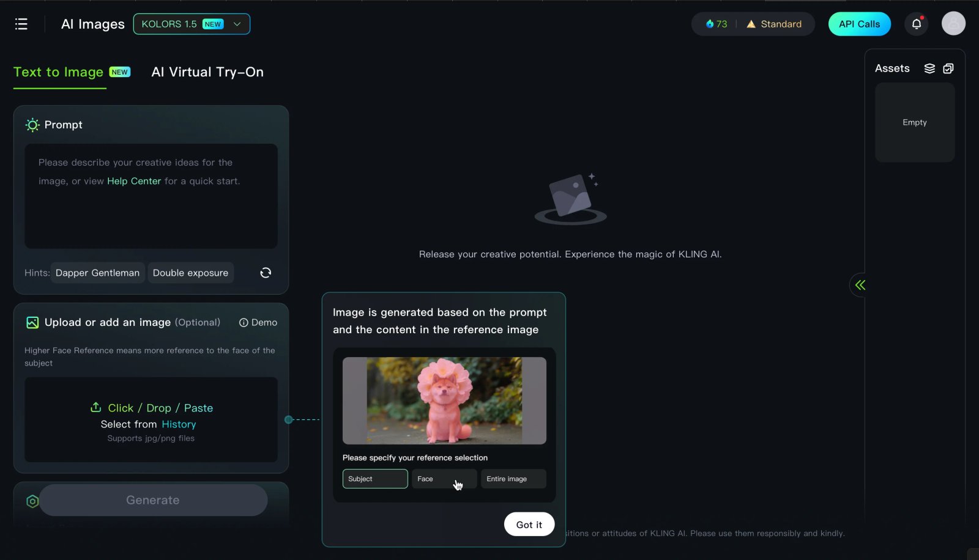Open the notifications bell

[x=916, y=24]
